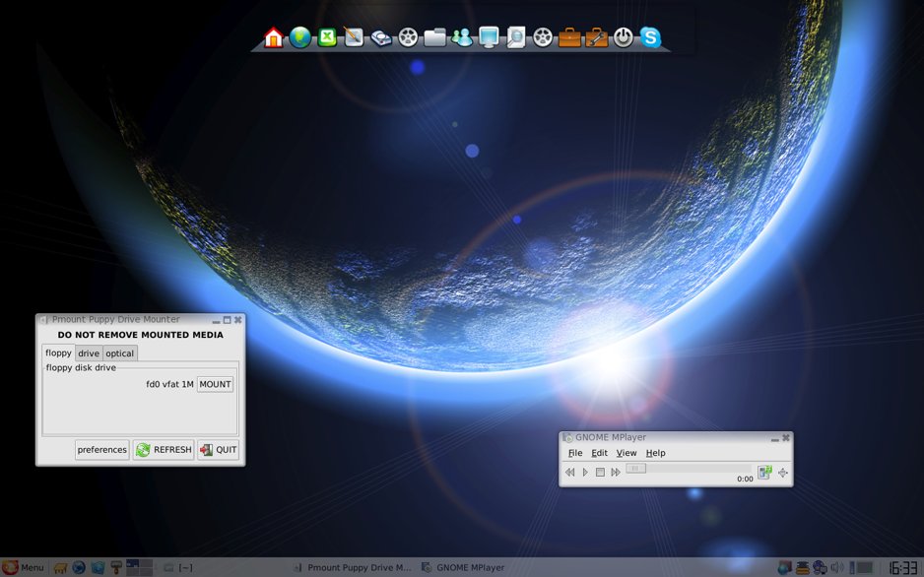Click the paint roller taskbar icon
The height and width of the screenshot is (577, 924).
point(116,567)
